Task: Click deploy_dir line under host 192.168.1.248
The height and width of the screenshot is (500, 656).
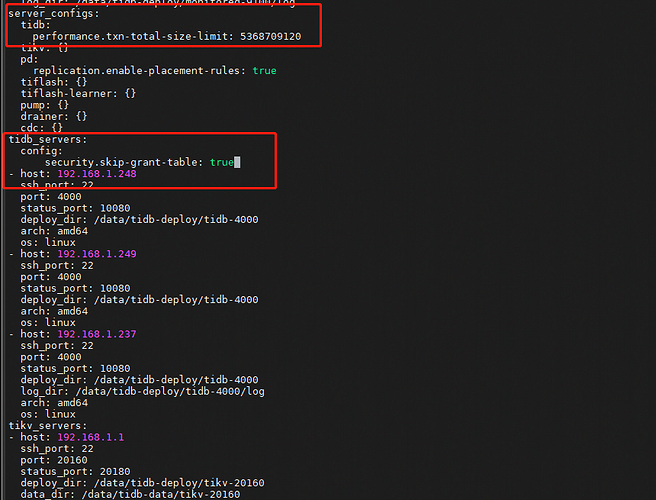Action: 139,220
